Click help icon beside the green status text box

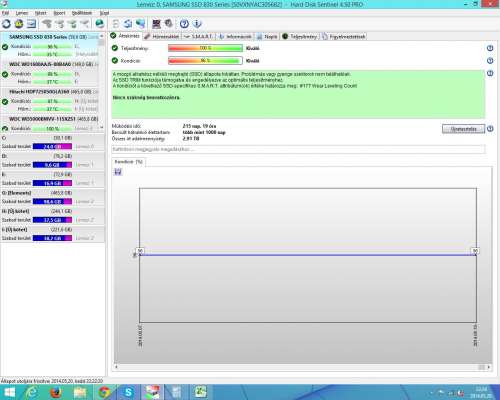(490, 73)
